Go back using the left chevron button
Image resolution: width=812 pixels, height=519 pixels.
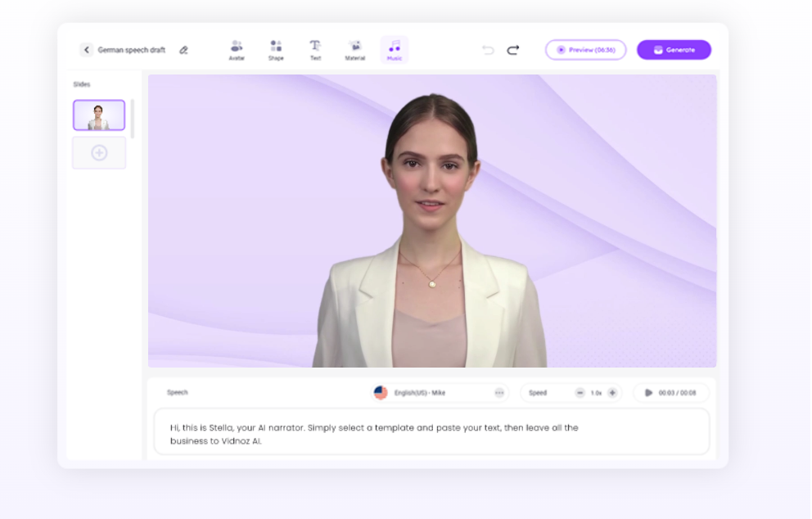87,50
